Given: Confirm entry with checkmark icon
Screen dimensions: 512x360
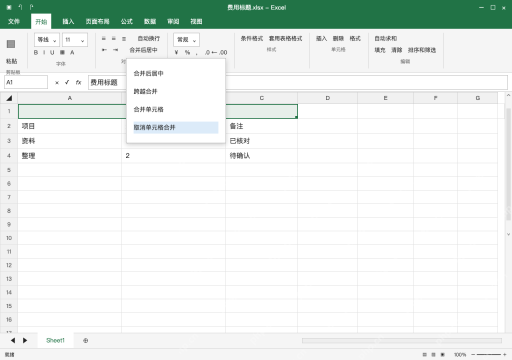Looking at the screenshot, I should pos(67,82).
